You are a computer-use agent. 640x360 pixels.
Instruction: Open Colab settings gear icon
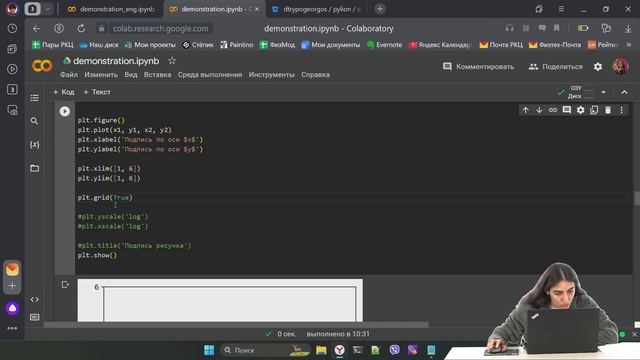[x=598, y=67]
